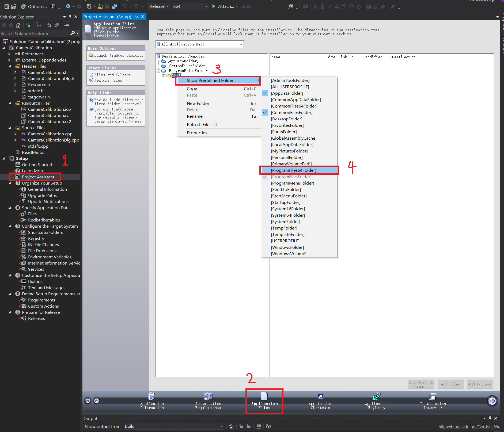Viewport: 504px width, 432px height.
Task: Open the Release configuration dropdown
Action: [159, 6]
